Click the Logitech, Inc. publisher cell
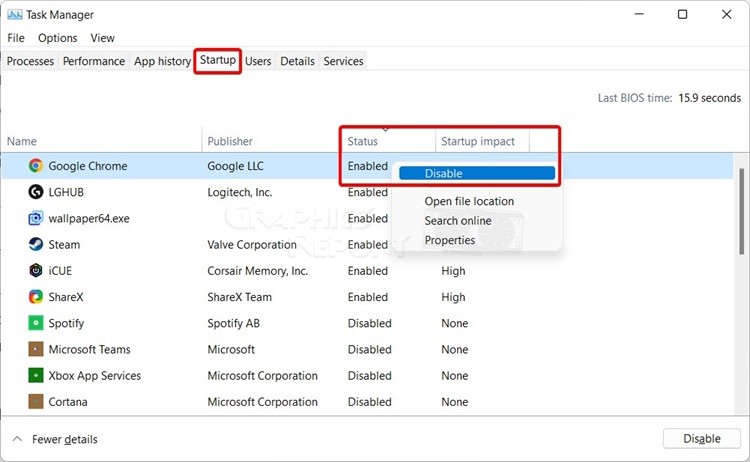Viewport: 750px width, 462px height. pos(240,192)
